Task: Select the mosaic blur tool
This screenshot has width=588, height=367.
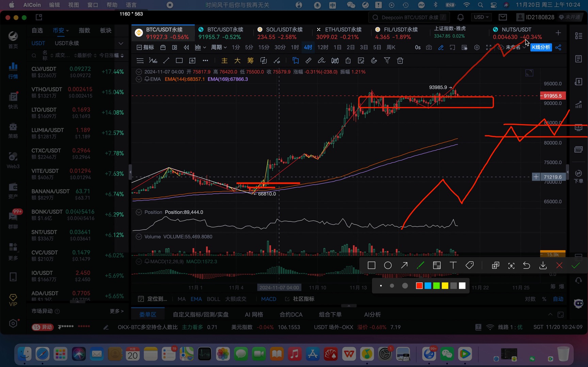Action: 437,265
